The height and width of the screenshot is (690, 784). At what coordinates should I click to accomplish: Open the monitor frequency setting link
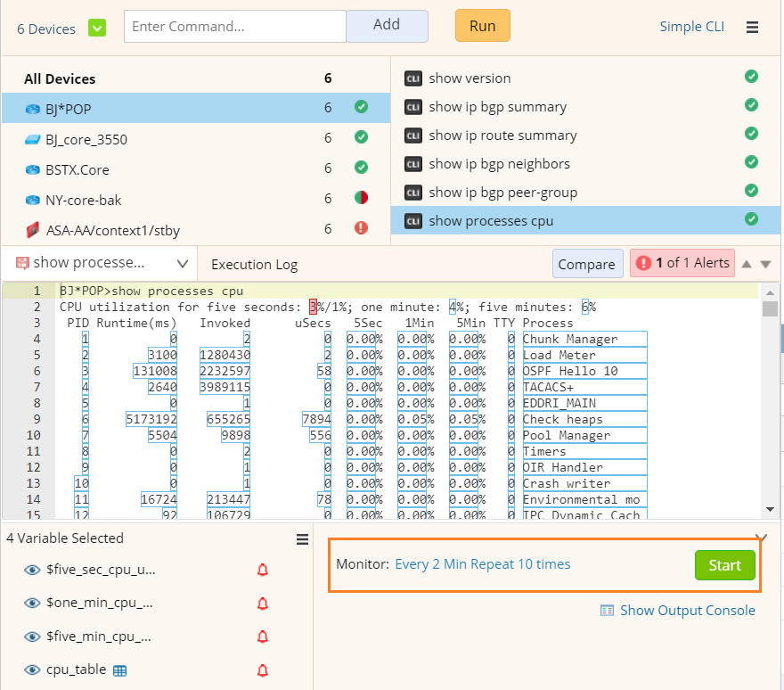click(482, 564)
